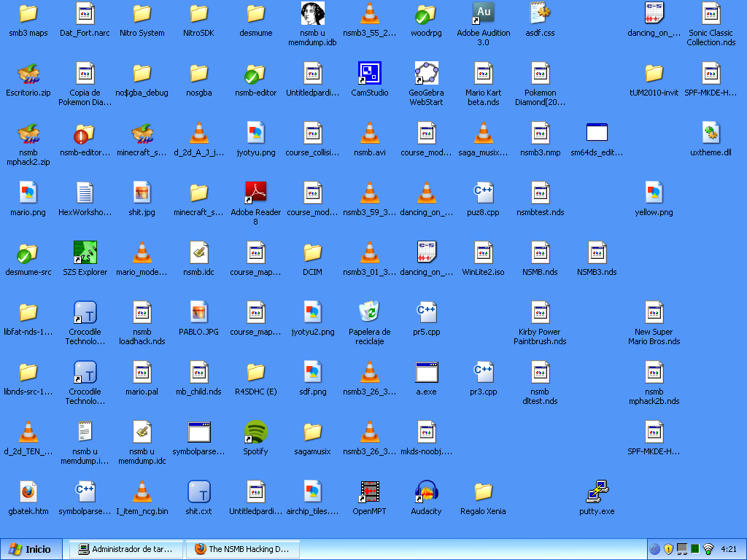Open the gbatek.htm file icon
The image size is (747, 560).
(x=28, y=492)
